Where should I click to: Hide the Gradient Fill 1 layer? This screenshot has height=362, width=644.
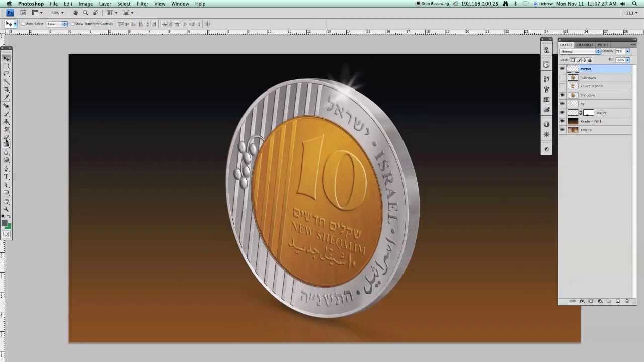point(562,121)
